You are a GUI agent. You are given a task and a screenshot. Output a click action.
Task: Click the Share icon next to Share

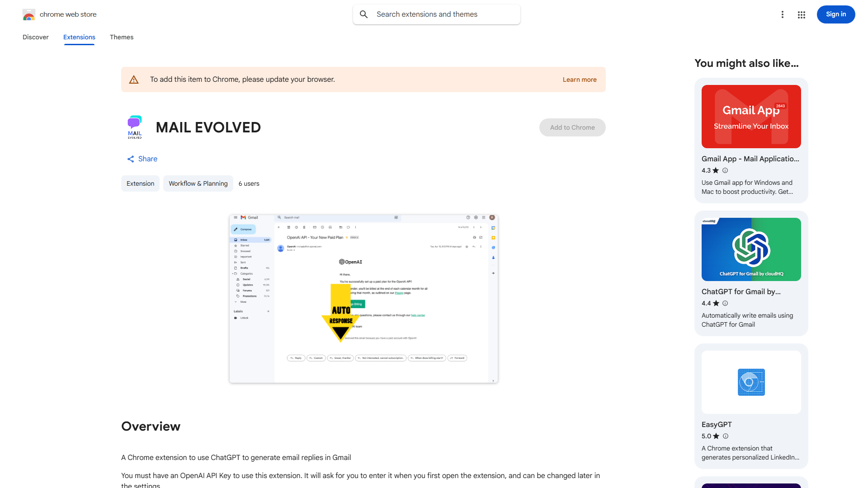pos(131,159)
